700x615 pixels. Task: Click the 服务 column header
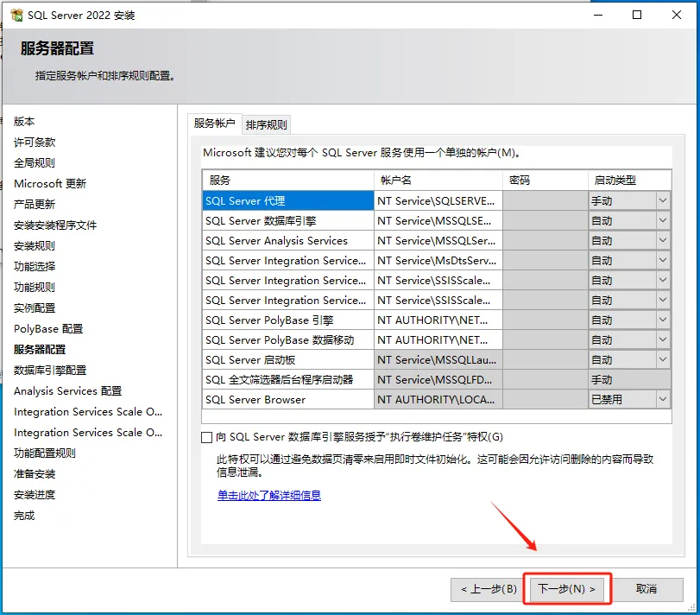point(288,181)
